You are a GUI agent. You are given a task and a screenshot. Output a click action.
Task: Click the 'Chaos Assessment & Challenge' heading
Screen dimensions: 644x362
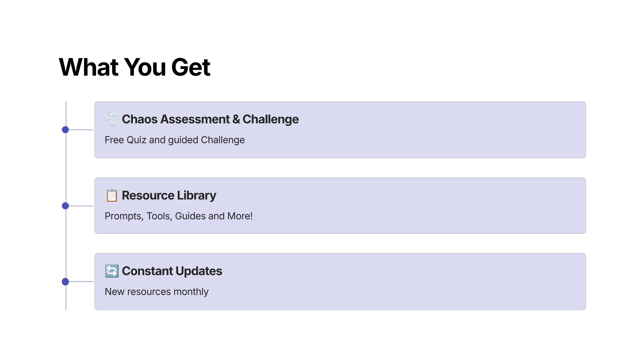(210, 119)
